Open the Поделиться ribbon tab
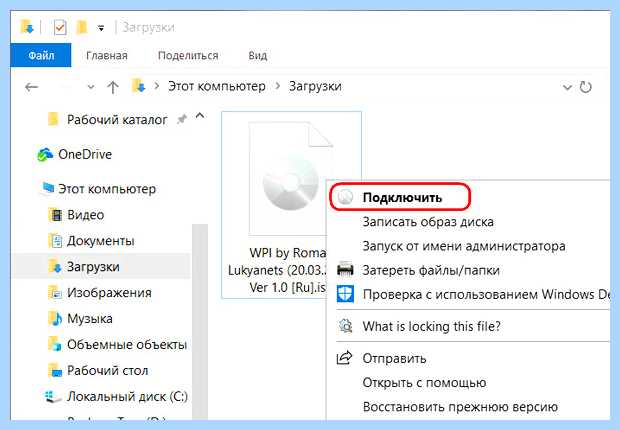The image size is (620, 430). click(188, 55)
